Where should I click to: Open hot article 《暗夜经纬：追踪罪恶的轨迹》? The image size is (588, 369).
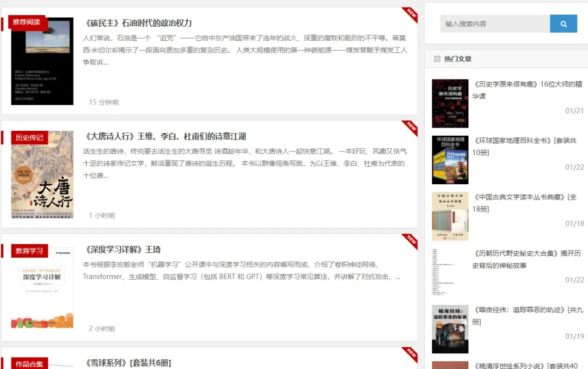pyautogui.click(x=527, y=316)
